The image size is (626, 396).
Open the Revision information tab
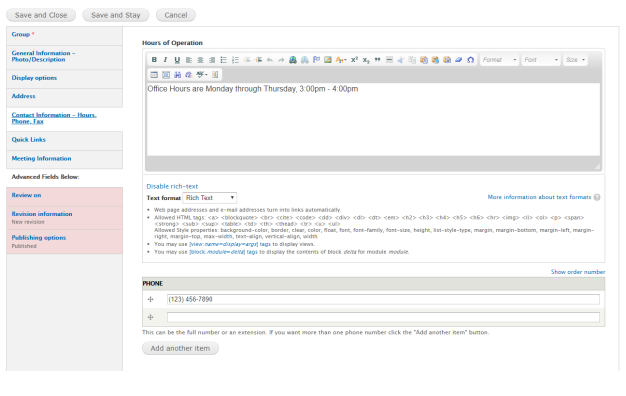pos(64,218)
